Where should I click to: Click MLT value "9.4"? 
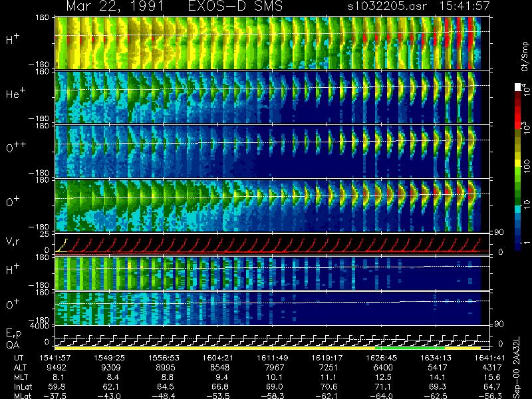pos(222,377)
